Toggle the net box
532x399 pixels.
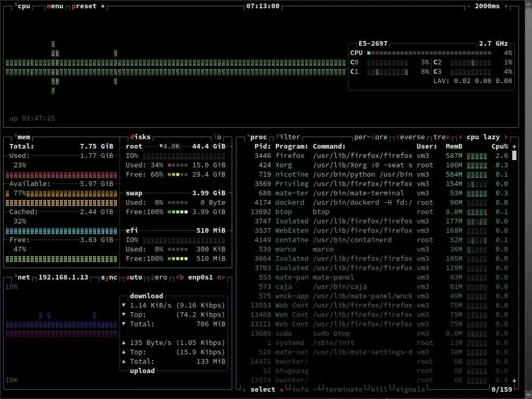pos(22,277)
